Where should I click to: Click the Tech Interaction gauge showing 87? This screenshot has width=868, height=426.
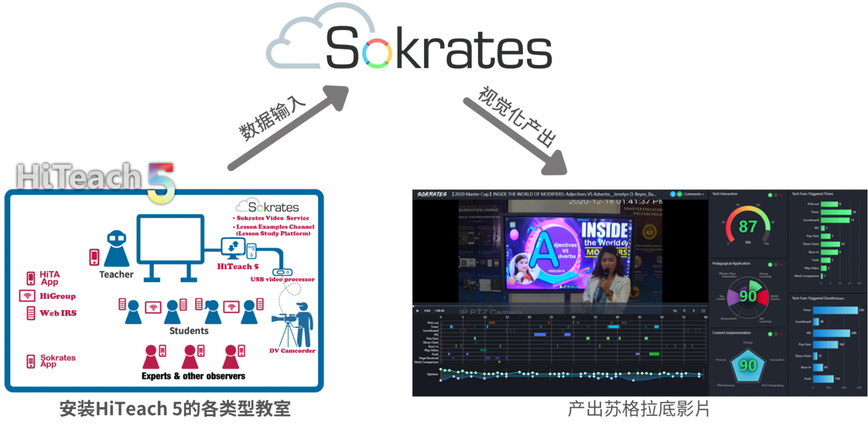748,226
